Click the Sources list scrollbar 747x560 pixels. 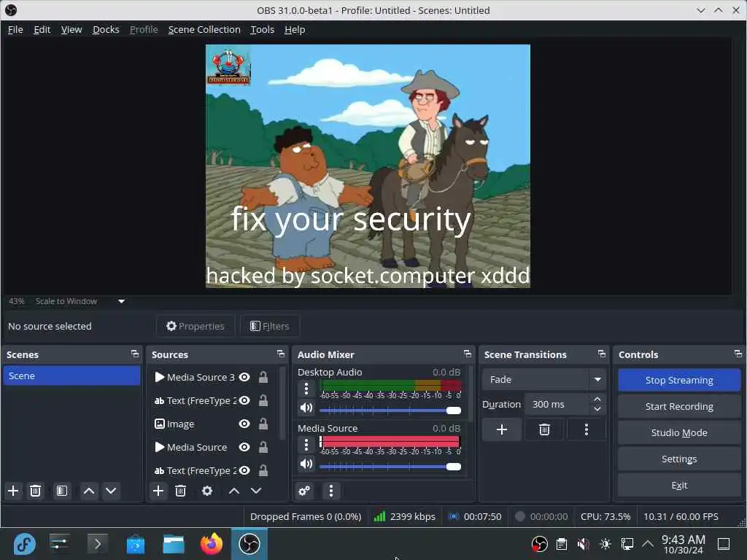282,404
